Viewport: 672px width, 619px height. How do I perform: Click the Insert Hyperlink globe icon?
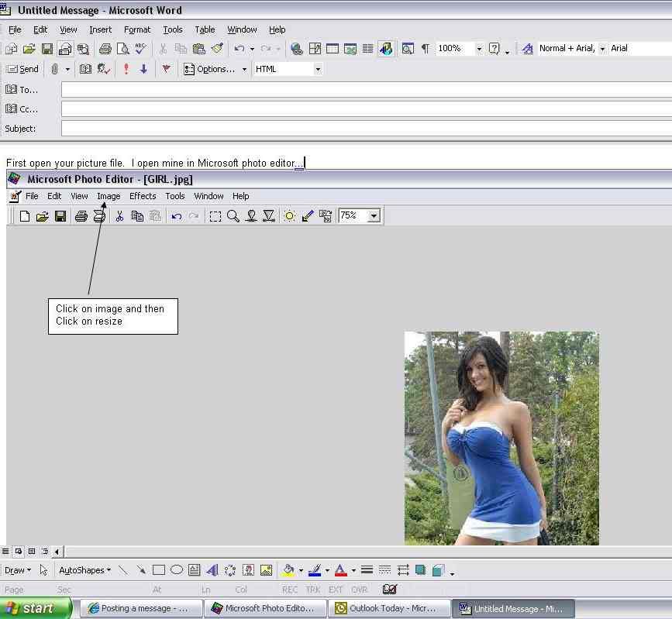[x=297, y=49]
